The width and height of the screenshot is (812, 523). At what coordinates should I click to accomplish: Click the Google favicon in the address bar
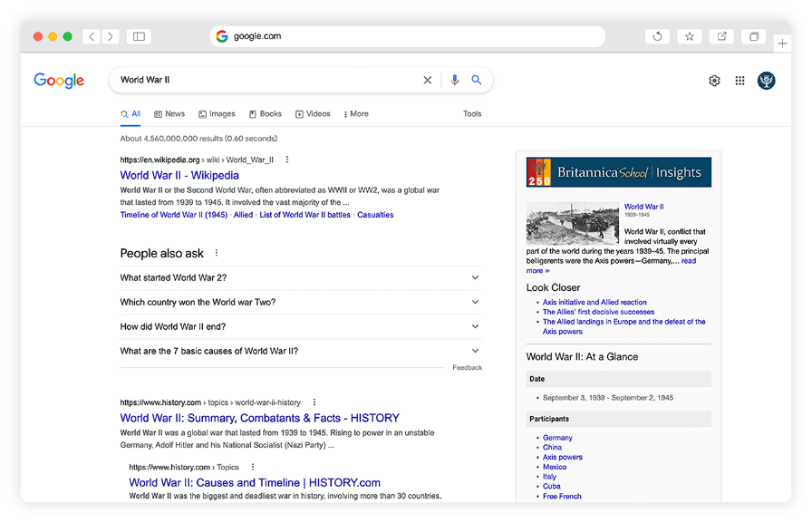(222, 36)
